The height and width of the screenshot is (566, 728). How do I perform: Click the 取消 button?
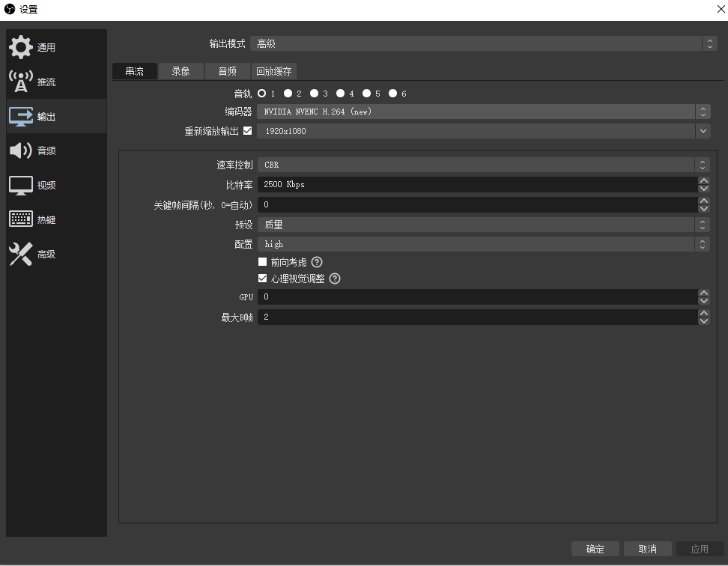tap(648, 549)
